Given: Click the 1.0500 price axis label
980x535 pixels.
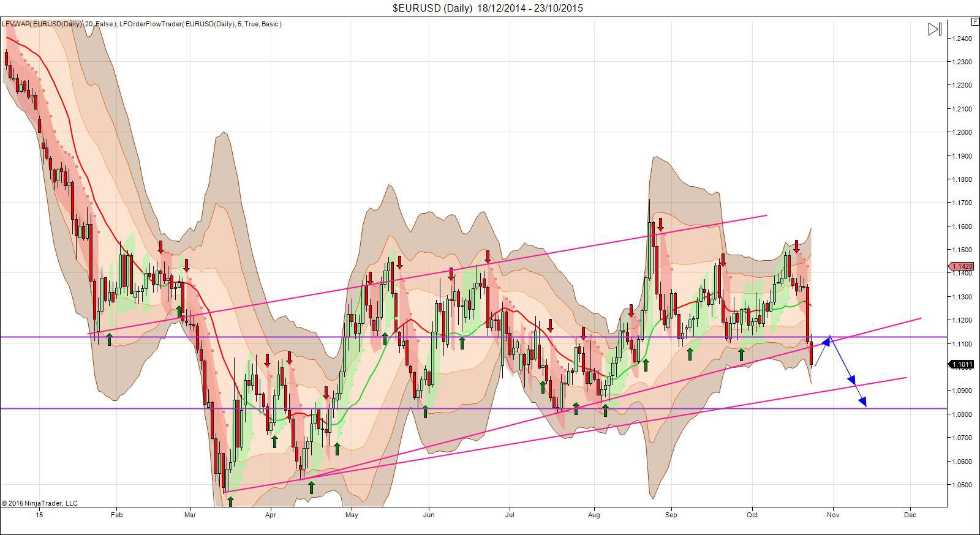Looking at the screenshot, I should (x=963, y=485).
